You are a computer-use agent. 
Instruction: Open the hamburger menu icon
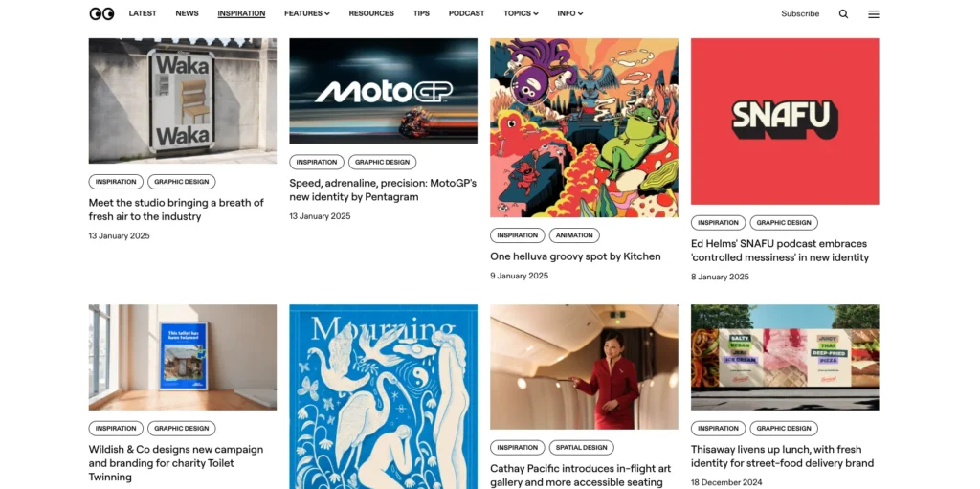[873, 13]
